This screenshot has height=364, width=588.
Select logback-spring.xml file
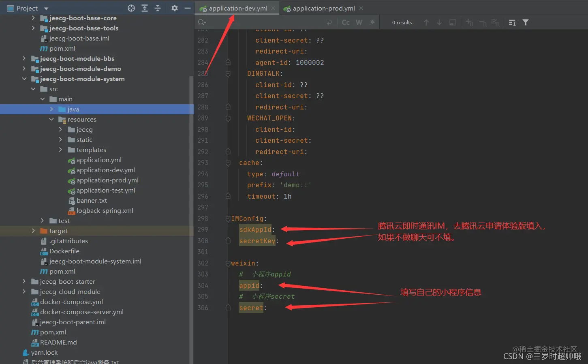[x=105, y=211]
